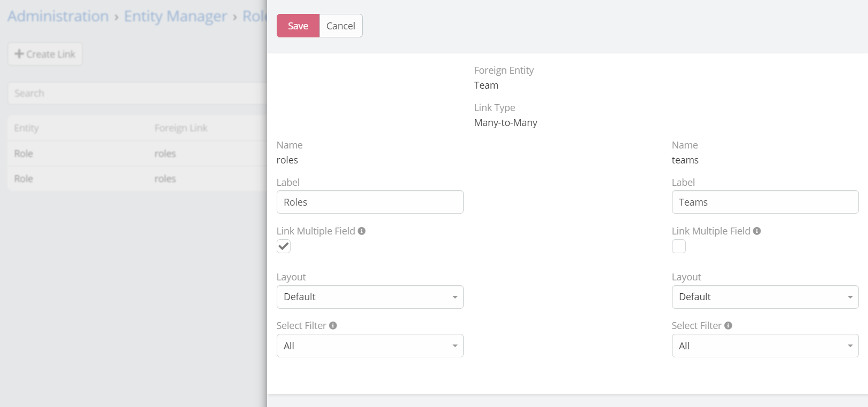
Task: Click the Teams label input field
Action: pos(765,202)
